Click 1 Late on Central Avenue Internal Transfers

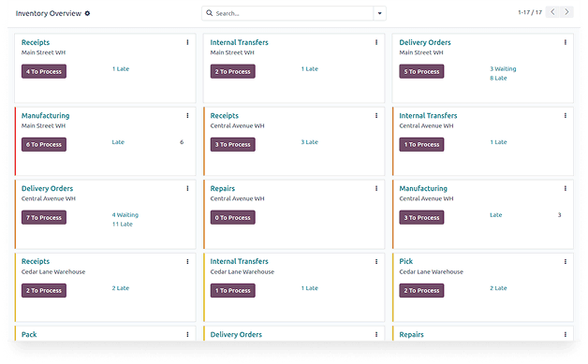point(498,142)
